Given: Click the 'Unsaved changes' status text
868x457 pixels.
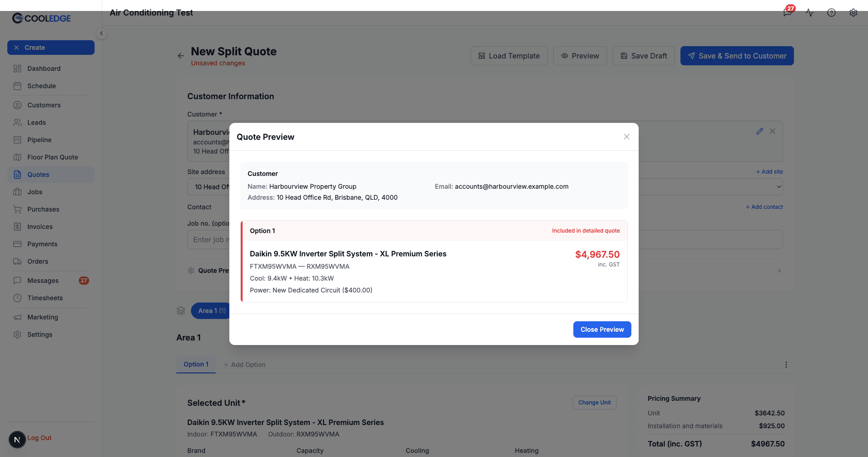Looking at the screenshot, I should click(x=218, y=63).
